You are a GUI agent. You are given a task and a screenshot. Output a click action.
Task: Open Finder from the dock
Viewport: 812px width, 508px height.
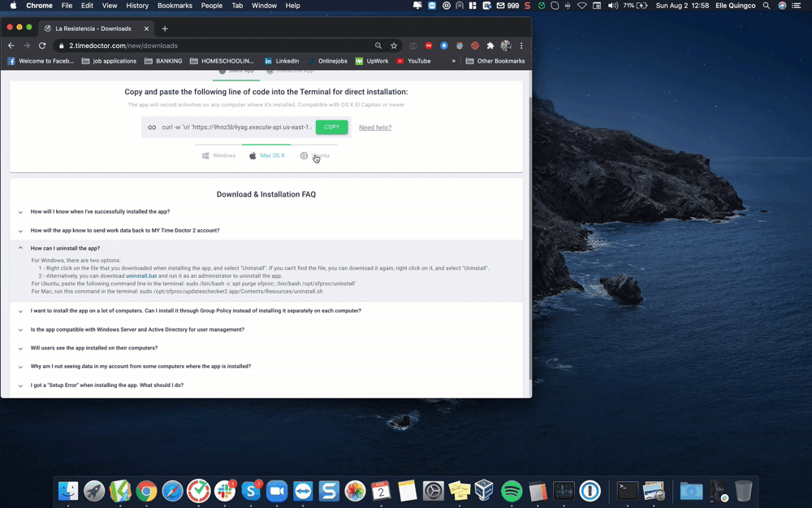click(x=68, y=490)
